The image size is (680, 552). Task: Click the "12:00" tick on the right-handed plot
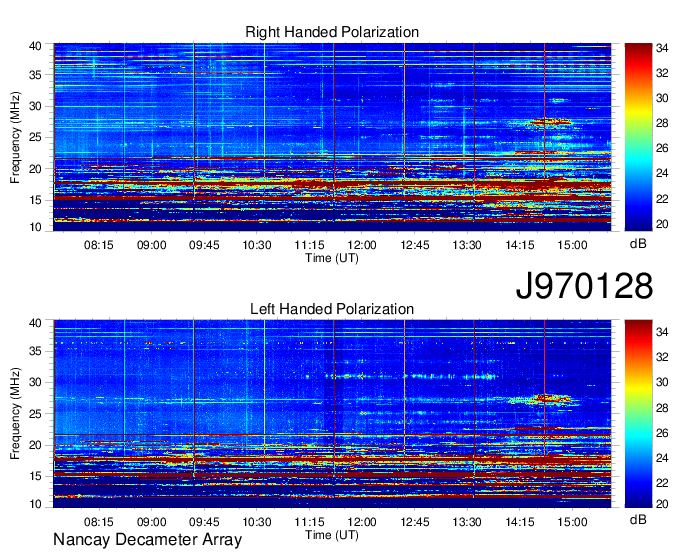tap(362, 245)
